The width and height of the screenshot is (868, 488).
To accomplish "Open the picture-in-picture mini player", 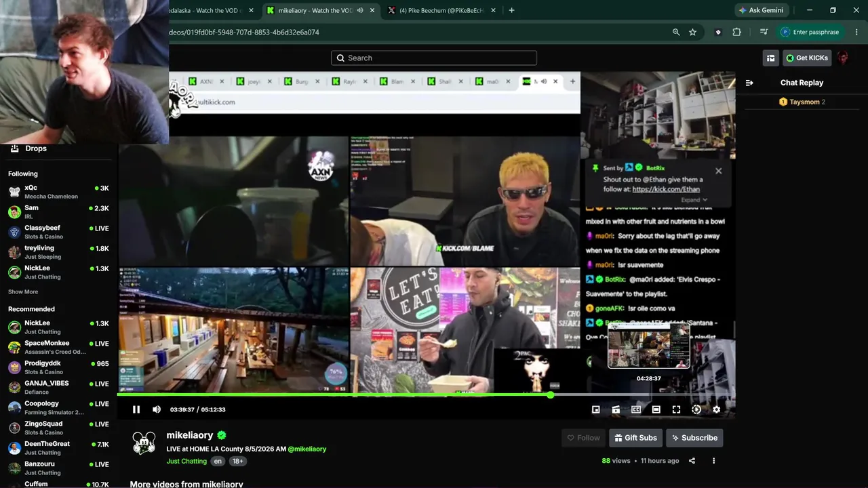I will [596, 409].
